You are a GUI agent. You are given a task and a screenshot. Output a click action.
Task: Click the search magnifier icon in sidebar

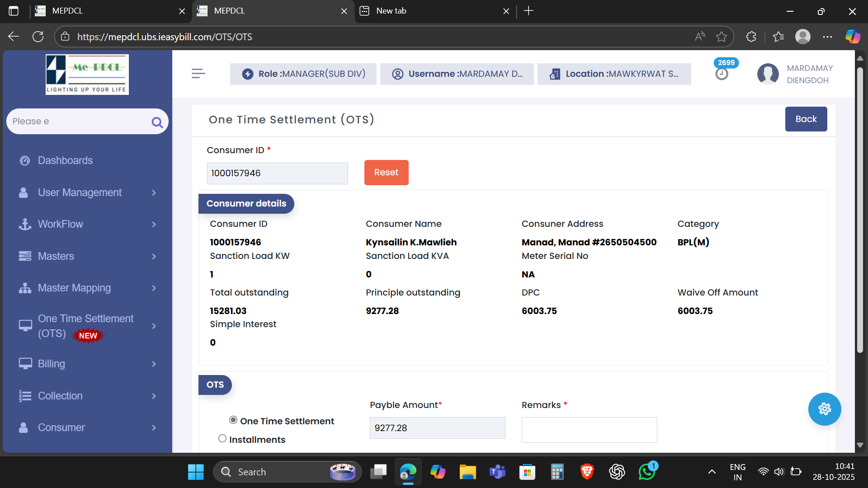157,122
